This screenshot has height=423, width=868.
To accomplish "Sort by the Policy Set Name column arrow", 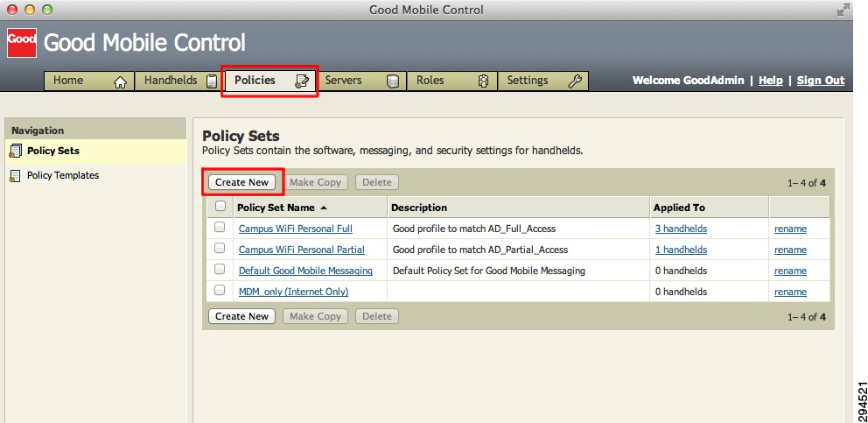I will click(324, 208).
